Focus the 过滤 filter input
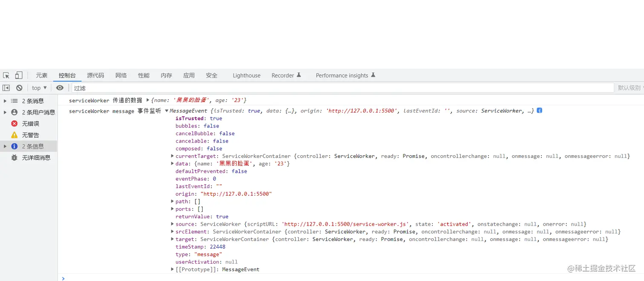644x281 pixels. pos(342,88)
